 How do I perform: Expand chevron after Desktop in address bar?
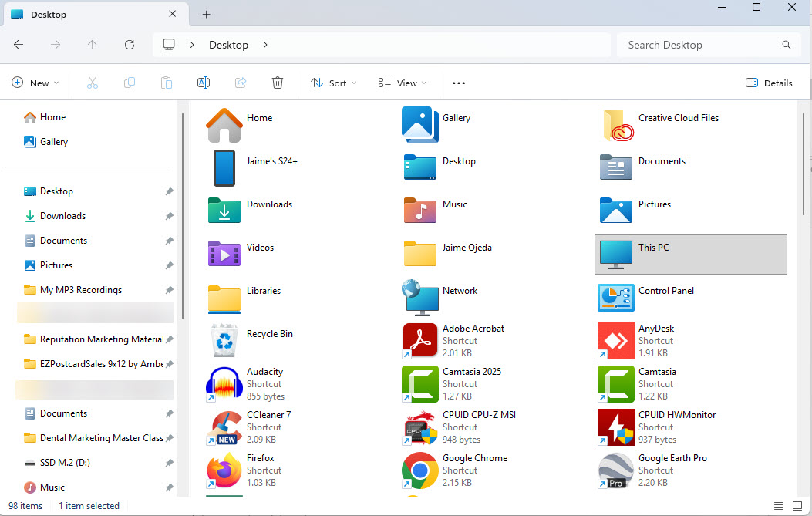(x=265, y=45)
